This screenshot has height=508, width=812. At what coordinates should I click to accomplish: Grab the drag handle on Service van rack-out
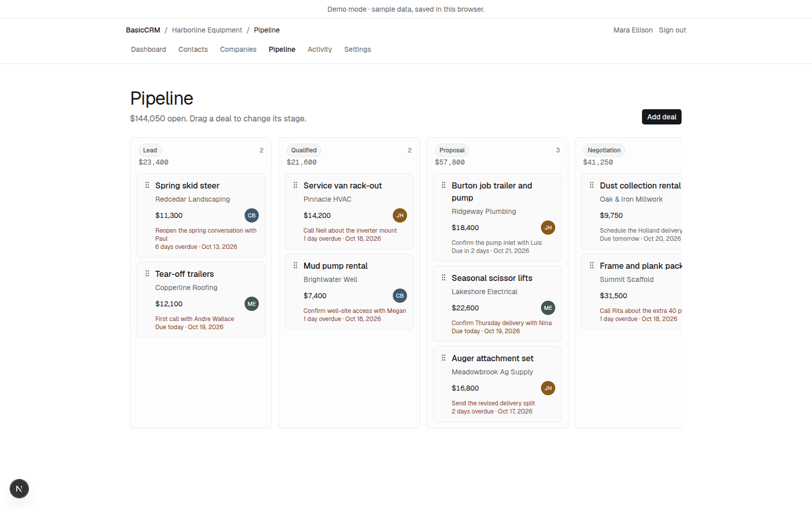[295, 185]
